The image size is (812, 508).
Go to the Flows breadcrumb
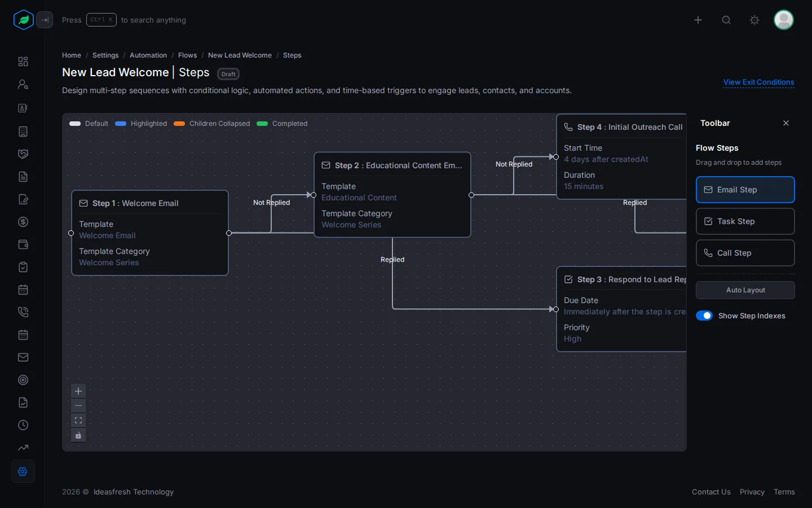[x=188, y=55]
